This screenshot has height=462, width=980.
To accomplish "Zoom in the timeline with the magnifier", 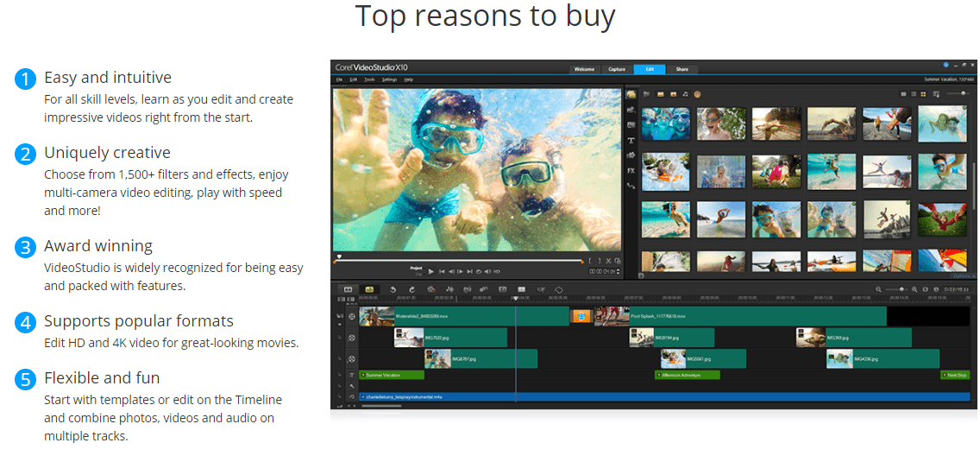I will (x=914, y=289).
